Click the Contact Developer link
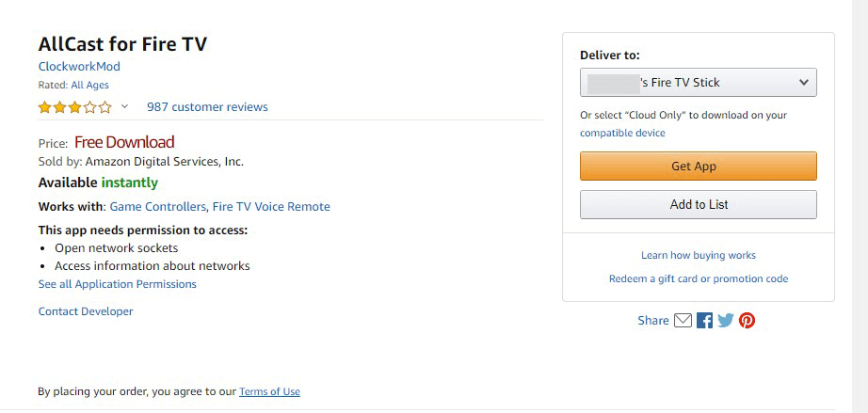This screenshot has height=413, width=868. 86,311
